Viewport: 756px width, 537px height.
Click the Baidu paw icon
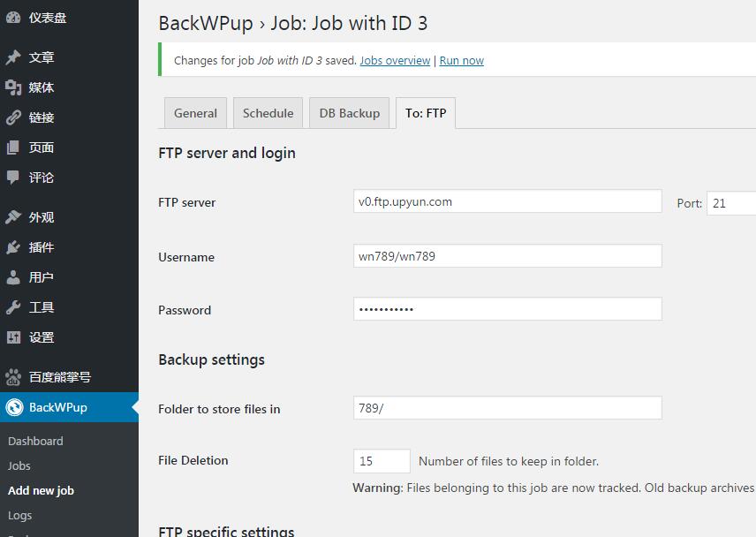(x=13, y=377)
